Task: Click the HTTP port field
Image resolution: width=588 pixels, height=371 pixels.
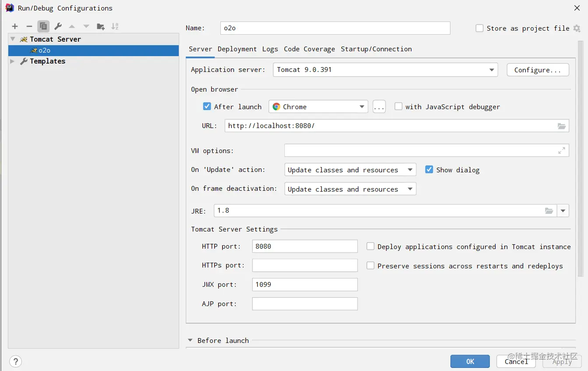Action: pos(305,246)
